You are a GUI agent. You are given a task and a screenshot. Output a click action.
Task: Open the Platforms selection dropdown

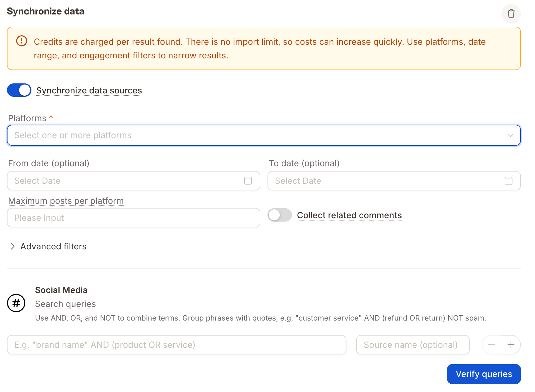coord(264,135)
